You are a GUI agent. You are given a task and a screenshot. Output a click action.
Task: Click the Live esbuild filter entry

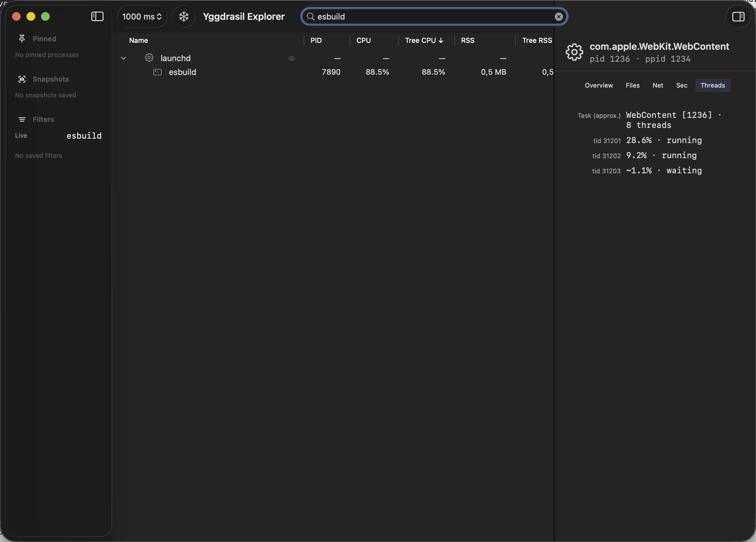(x=58, y=136)
